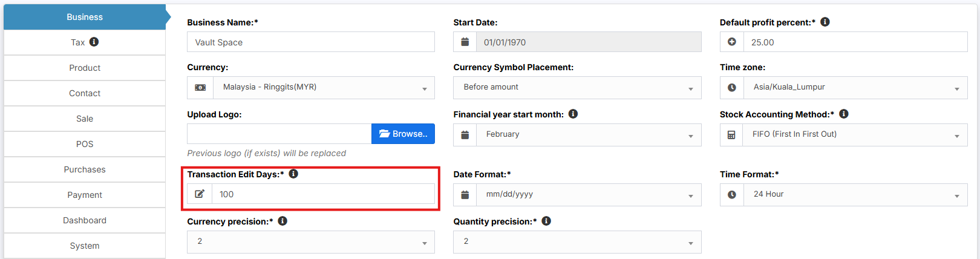980x259 pixels.
Task: Click the Browse button to upload logo
Action: tap(403, 134)
